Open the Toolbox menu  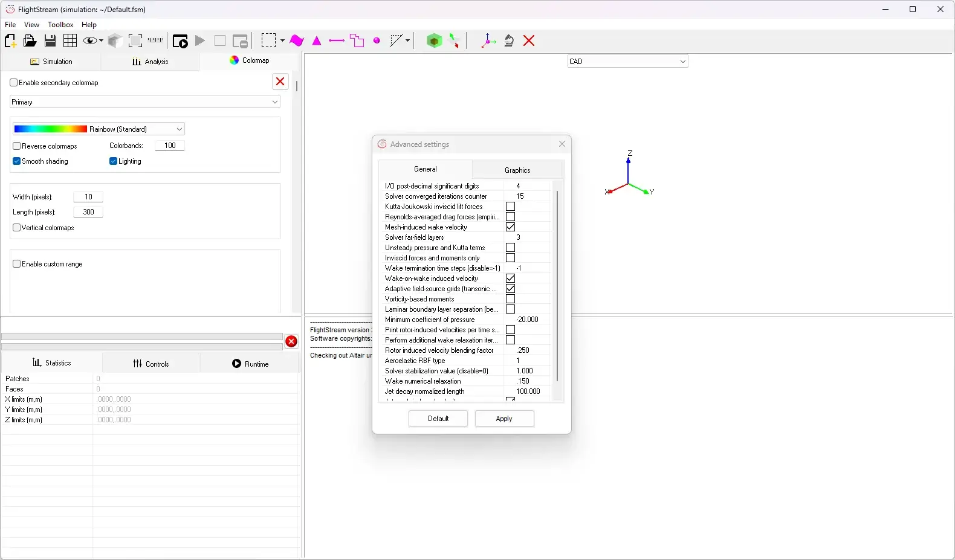coord(60,25)
